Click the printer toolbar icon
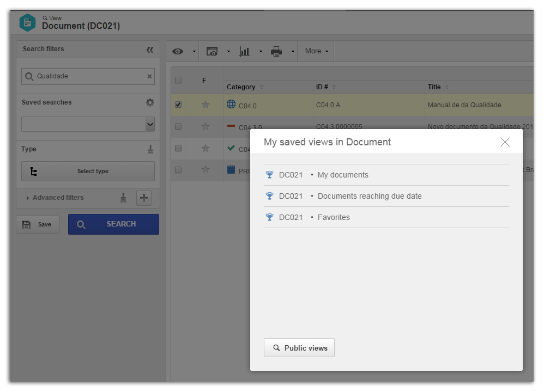544x392 pixels. [x=276, y=51]
